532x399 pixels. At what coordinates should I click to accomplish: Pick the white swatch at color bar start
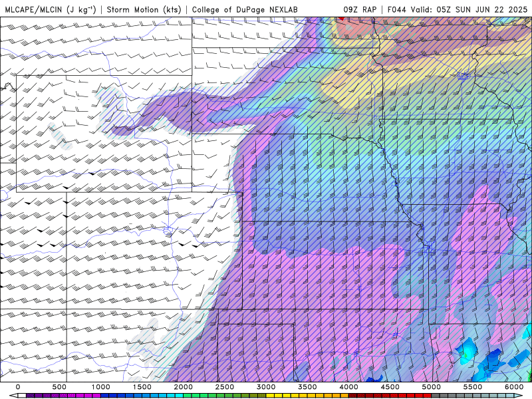[22, 396]
